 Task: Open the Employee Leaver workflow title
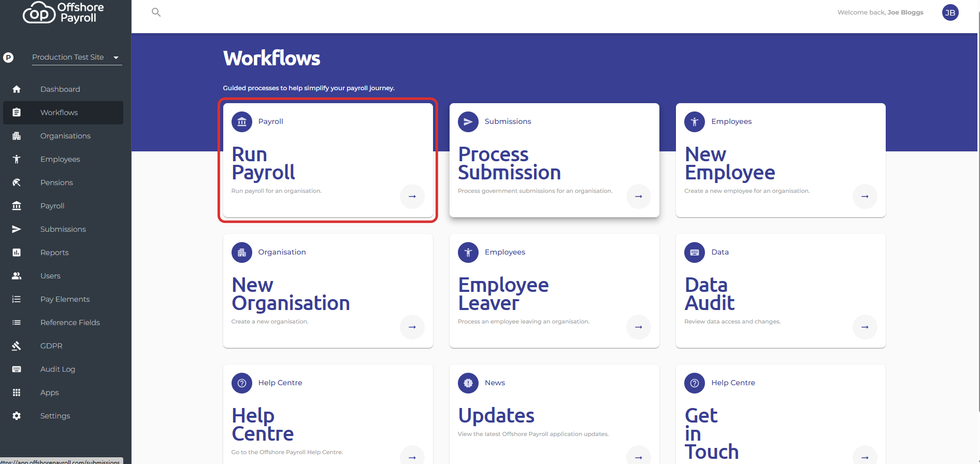point(503,294)
